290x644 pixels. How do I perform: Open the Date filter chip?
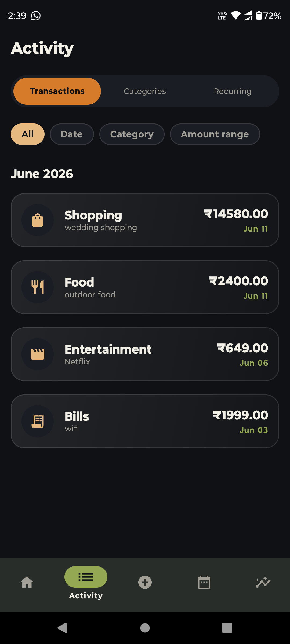(72, 134)
